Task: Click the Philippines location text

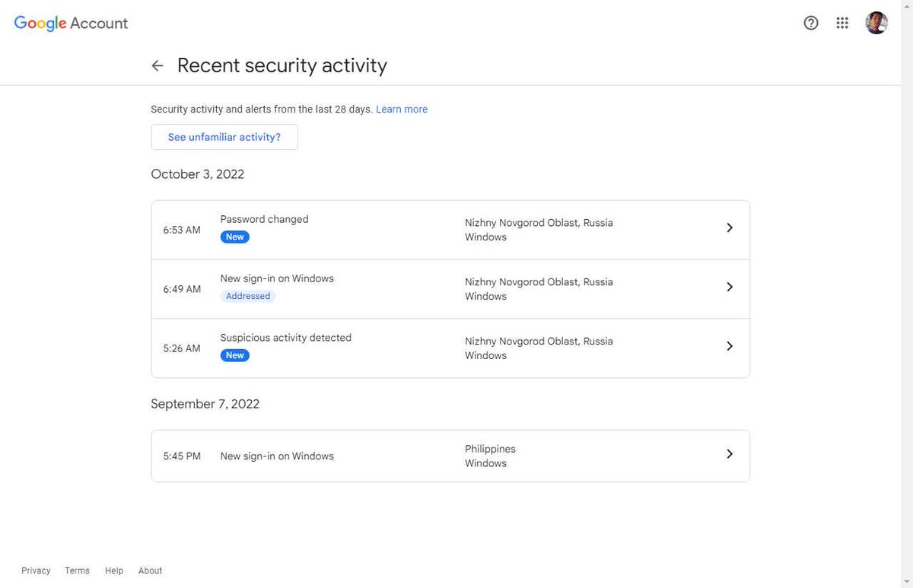Action: point(490,449)
